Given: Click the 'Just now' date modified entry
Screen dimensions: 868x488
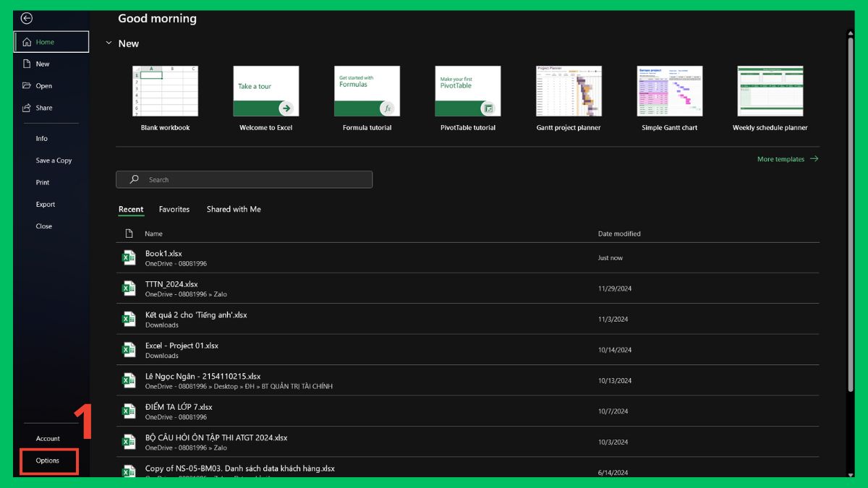Looking at the screenshot, I should [610, 258].
